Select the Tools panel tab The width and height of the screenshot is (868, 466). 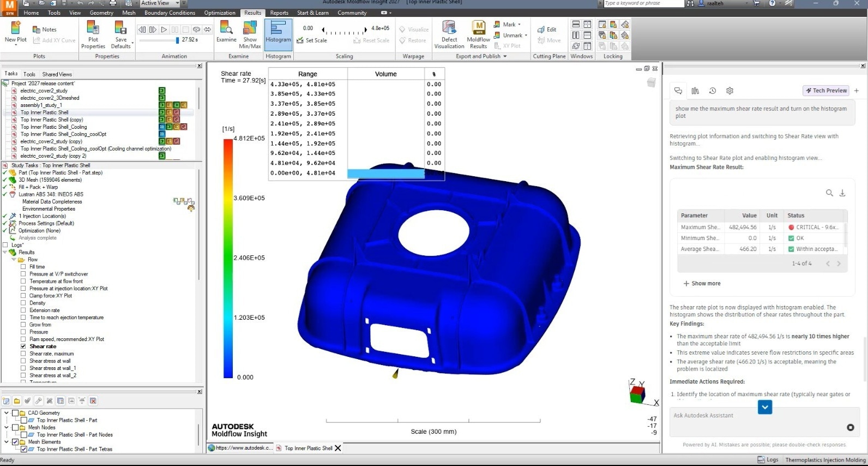(x=29, y=74)
